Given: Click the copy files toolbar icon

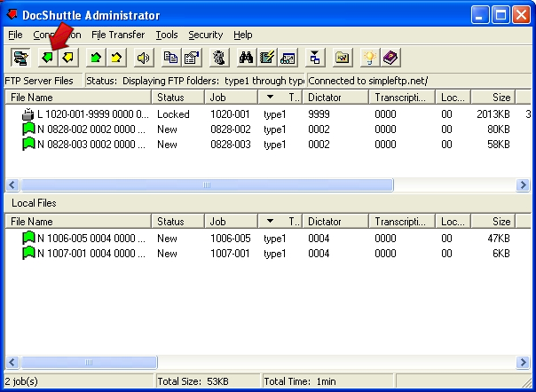Looking at the screenshot, I should (x=171, y=58).
